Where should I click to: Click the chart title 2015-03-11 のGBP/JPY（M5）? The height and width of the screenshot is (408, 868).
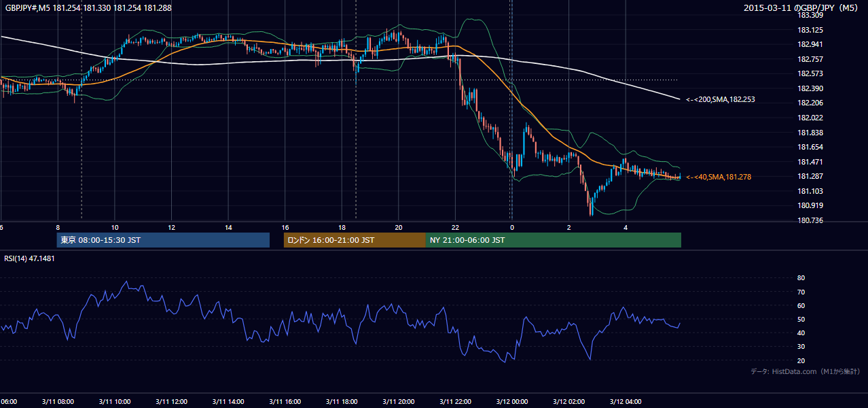pos(802,8)
